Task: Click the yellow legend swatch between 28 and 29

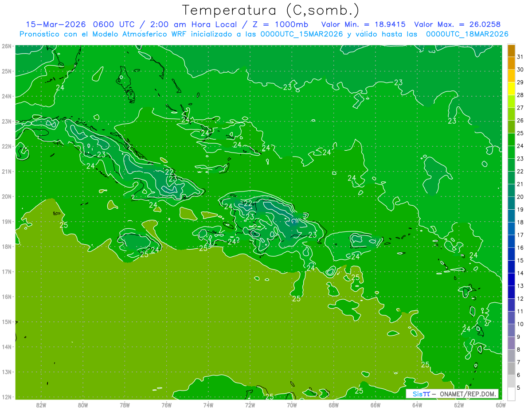Action: pos(511,88)
